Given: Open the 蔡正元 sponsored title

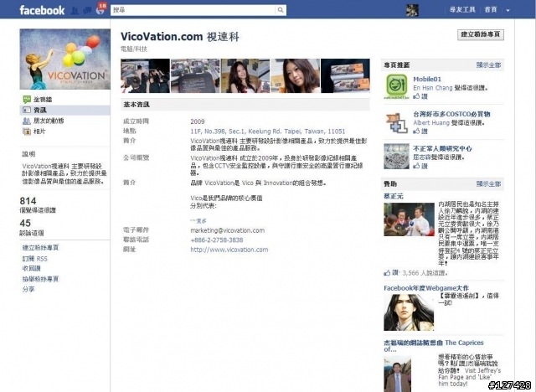Looking at the screenshot, I should (394, 196).
